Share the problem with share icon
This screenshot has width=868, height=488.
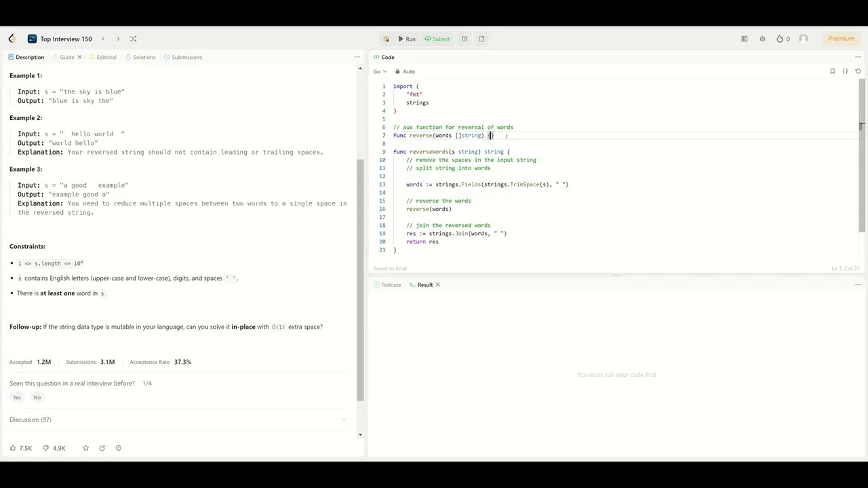tap(102, 448)
